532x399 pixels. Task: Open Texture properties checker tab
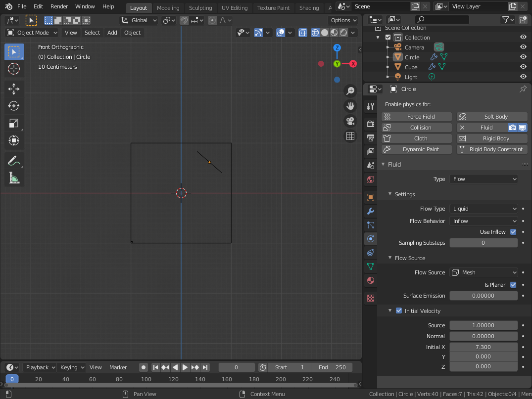pos(371,298)
